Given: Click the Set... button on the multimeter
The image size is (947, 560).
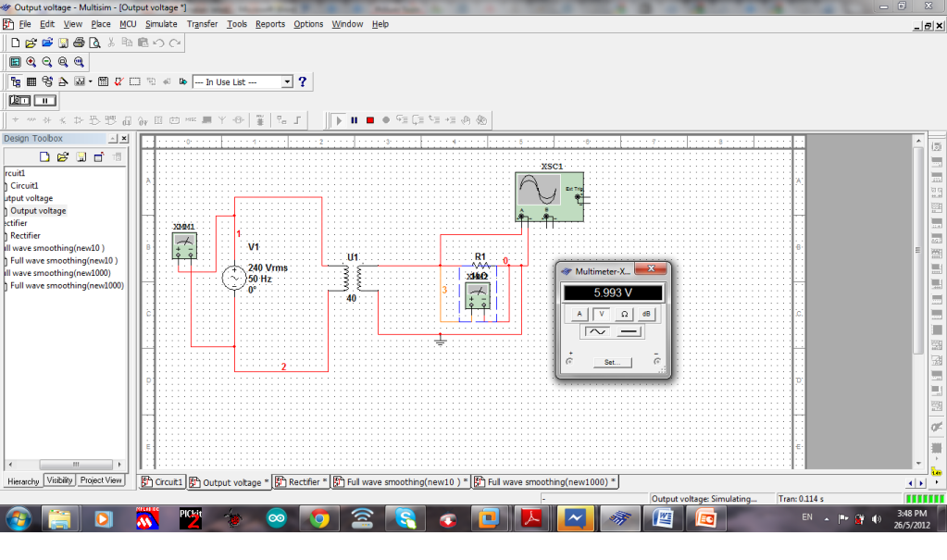Looking at the screenshot, I should point(611,363).
